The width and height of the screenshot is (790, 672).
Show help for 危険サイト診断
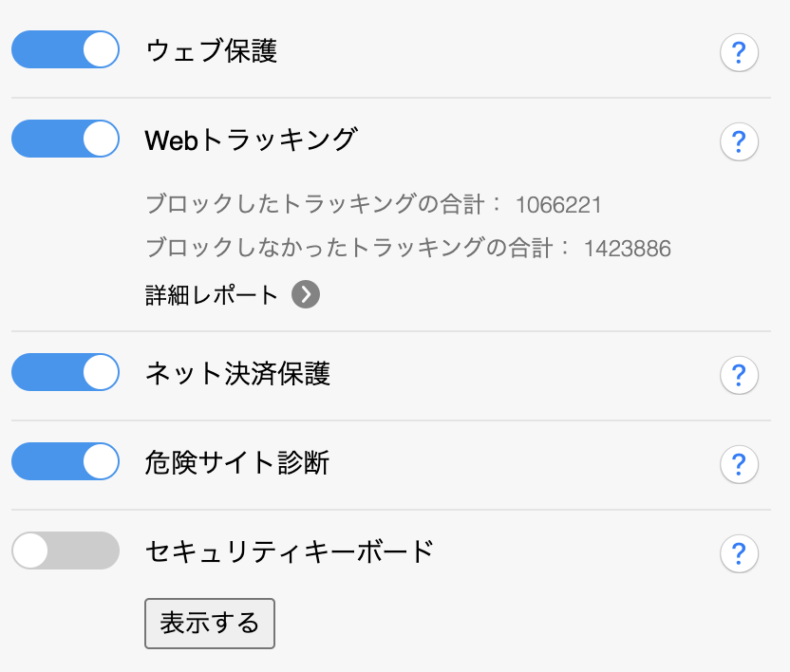pyautogui.click(x=739, y=464)
